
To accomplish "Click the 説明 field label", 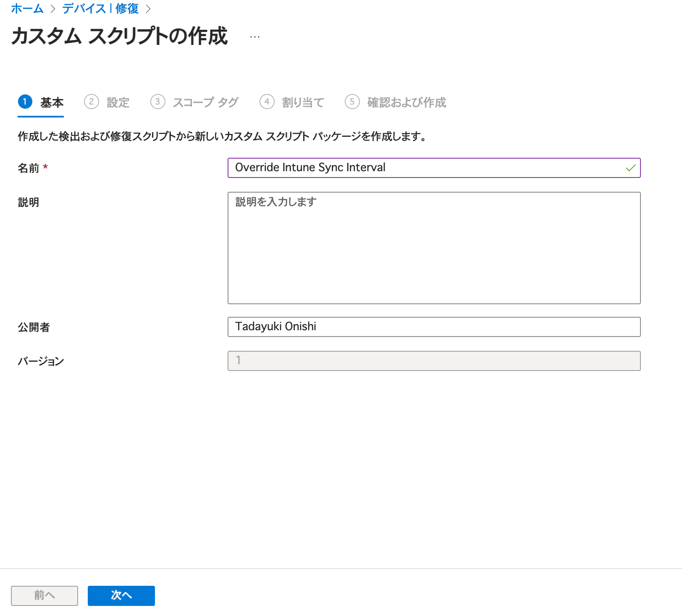I will [x=29, y=202].
